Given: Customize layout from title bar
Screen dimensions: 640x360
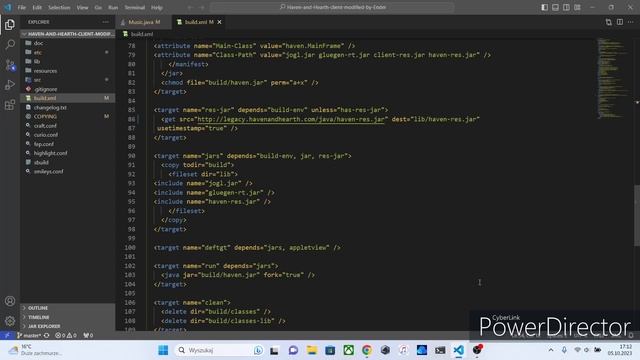Looking at the screenshot, I should 577,7.
